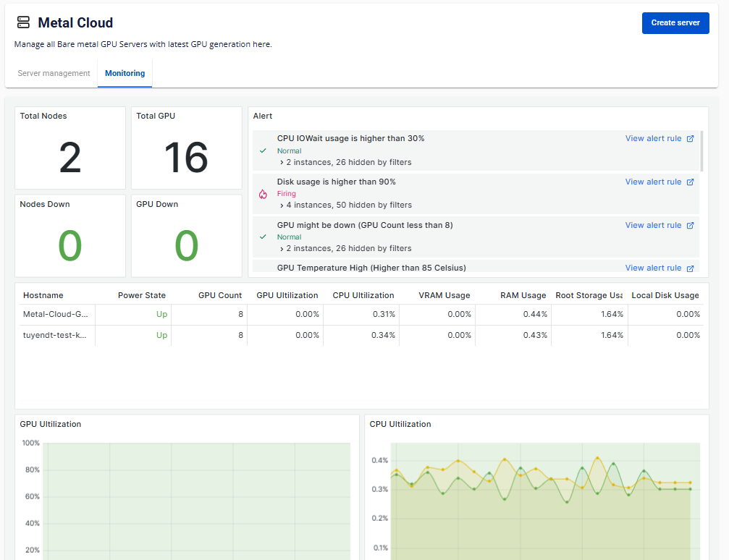Click the Total Nodes value 2
This screenshot has height=560, width=729.
[x=70, y=158]
